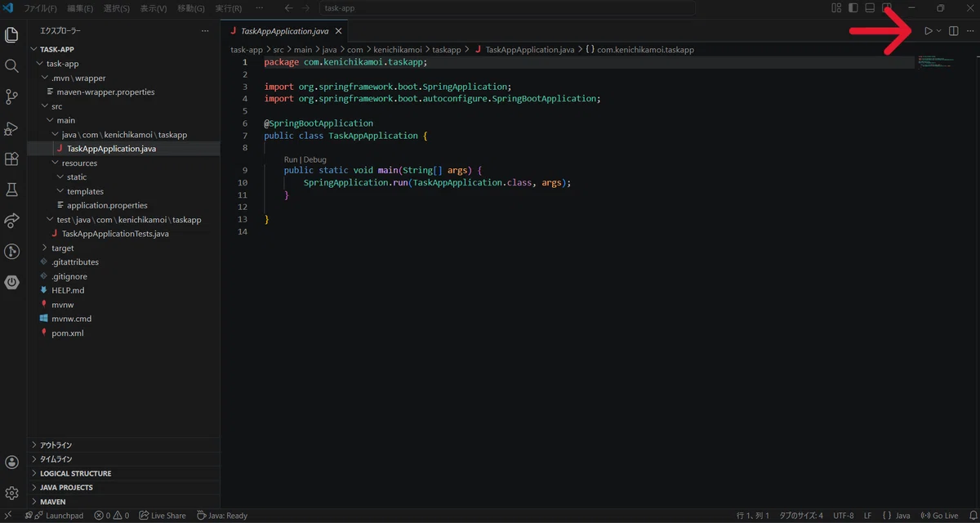Open the Search view in the activity bar
980x523 pixels.
12,66
